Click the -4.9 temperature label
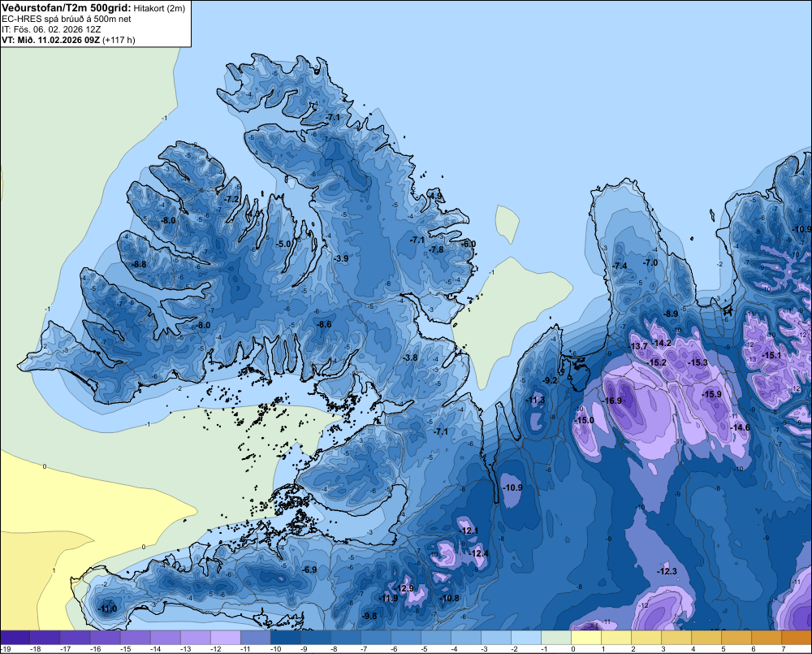Image resolution: width=812 pixels, height=654 pixels. click(x=435, y=196)
